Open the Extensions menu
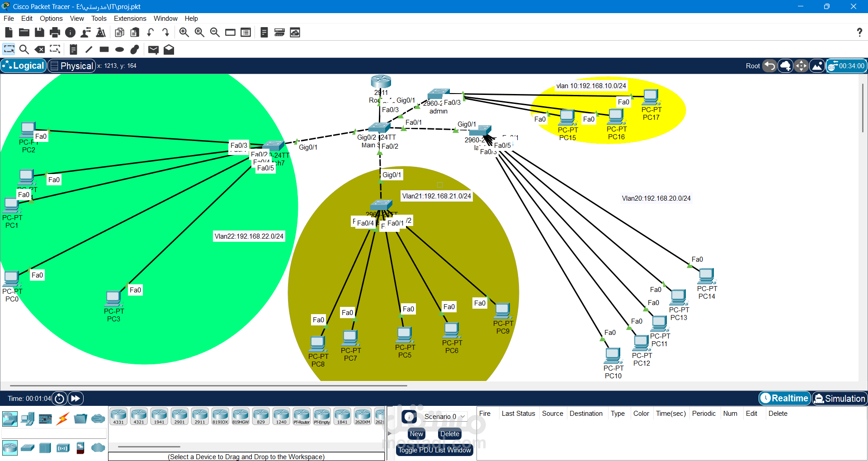868x461 pixels. 130,19
